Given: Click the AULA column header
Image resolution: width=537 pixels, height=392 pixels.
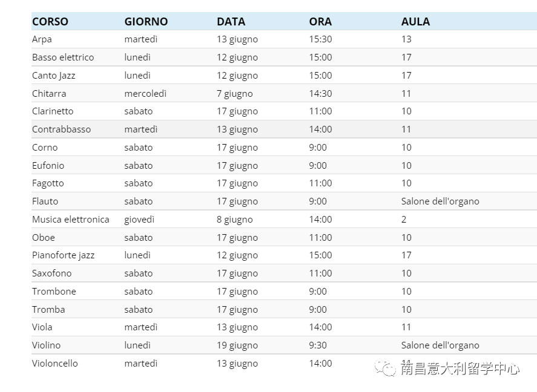Looking at the screenshot, I should pos(415,22).
